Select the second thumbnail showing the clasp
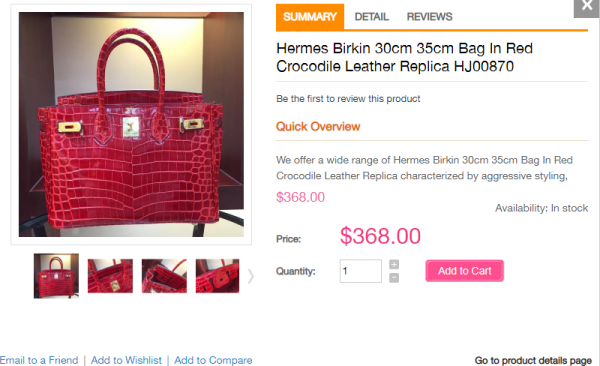 tap(110, 276)
